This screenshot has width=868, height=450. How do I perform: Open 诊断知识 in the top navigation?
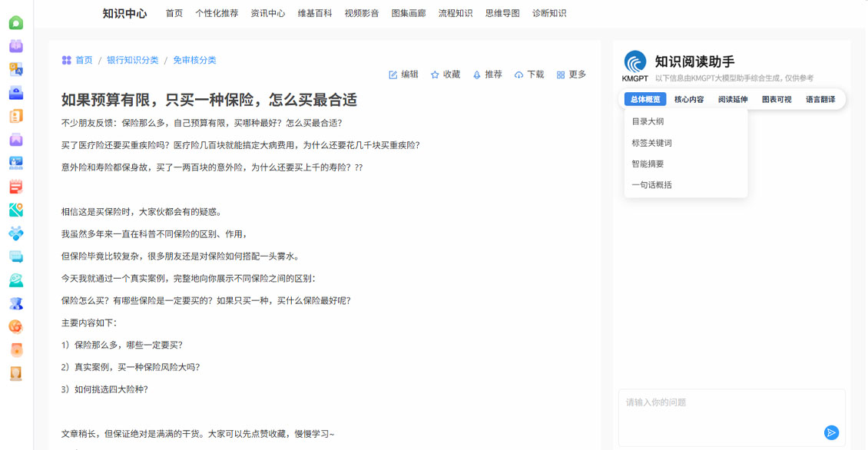(x=549, y=13)
